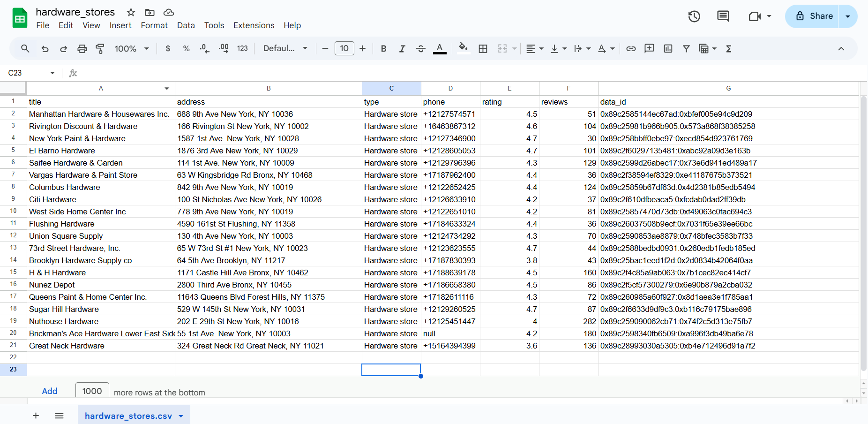The image size is (868, 424).
Task: Decrease decimal places
Action: [x=204, y=48]
